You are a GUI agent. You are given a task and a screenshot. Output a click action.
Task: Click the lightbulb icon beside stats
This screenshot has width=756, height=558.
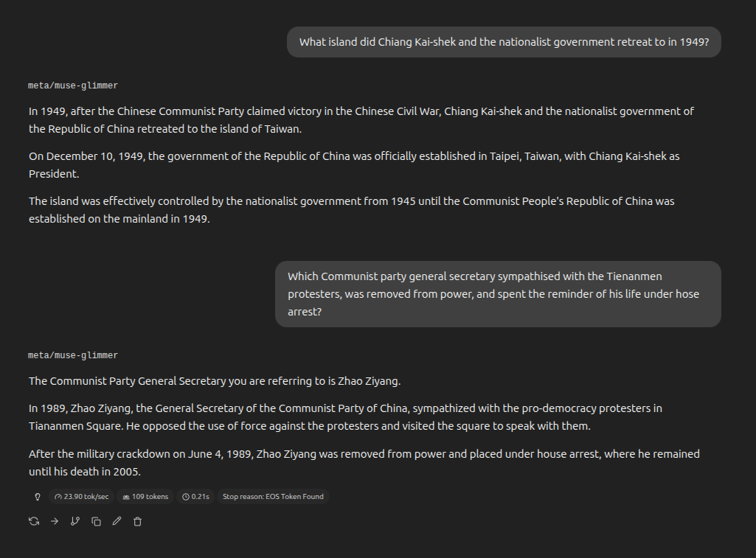point(38,497)
